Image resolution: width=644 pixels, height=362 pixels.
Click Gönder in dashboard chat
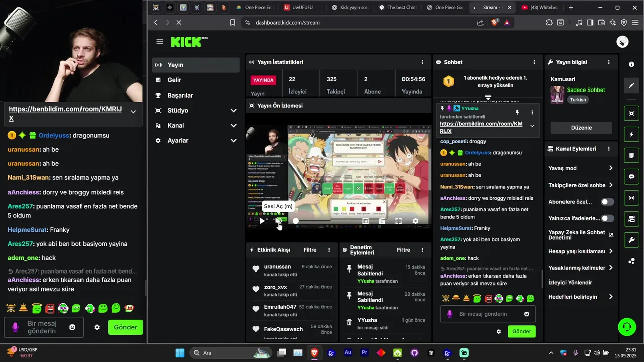point(522,331)
